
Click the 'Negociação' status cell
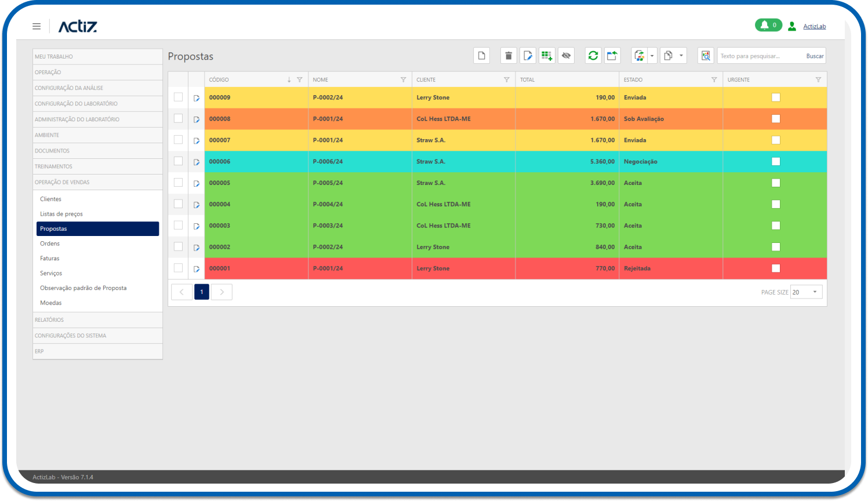[671, 162]
